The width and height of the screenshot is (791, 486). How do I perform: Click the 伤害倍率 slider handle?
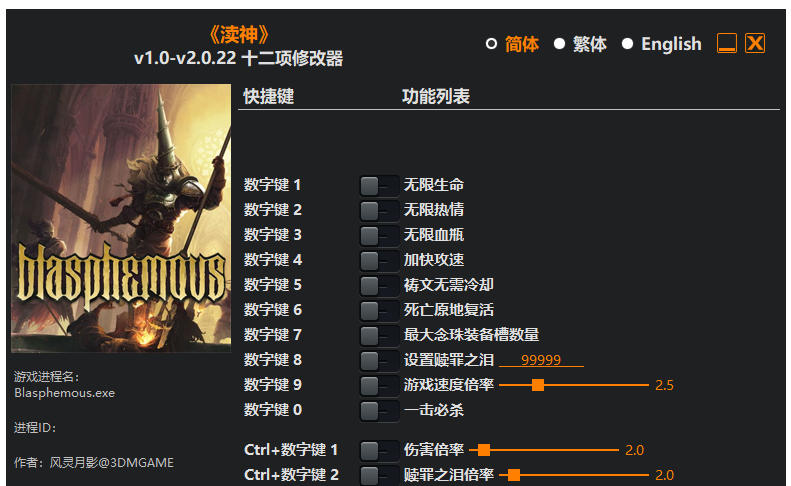click(x=483, y=450)
